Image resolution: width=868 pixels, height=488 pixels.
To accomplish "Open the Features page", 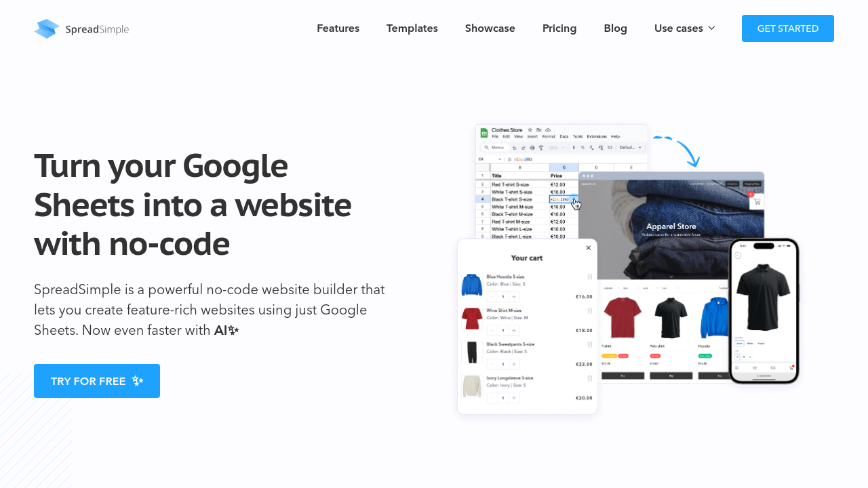I will tap(338, 28).
